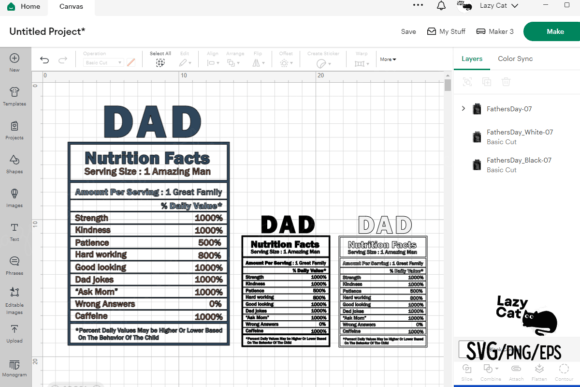Screen dimensions: 580x387
Task: Click the canvas vertical scrollbar
Action: pyautogui.click(x=448, y=85)
